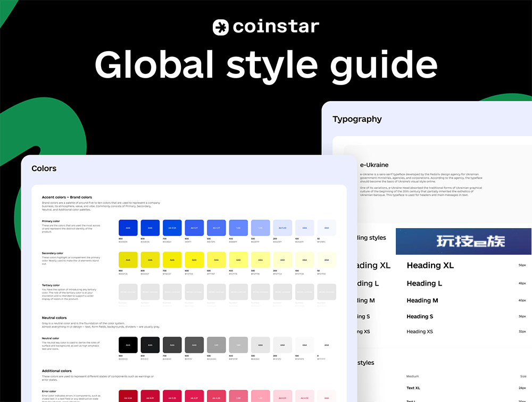Select the primary blue 700 swatch
This screenshot has width=532, height=402.
(172, 228)
